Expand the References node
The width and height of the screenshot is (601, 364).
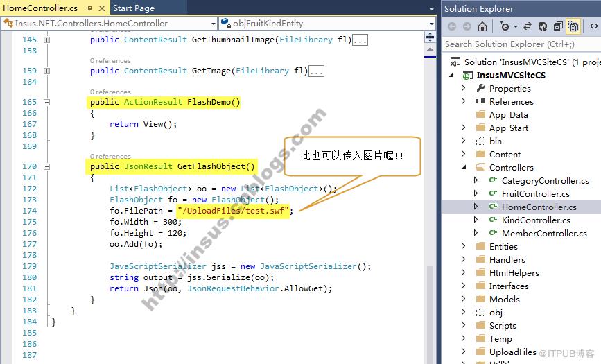click(463, 101)
